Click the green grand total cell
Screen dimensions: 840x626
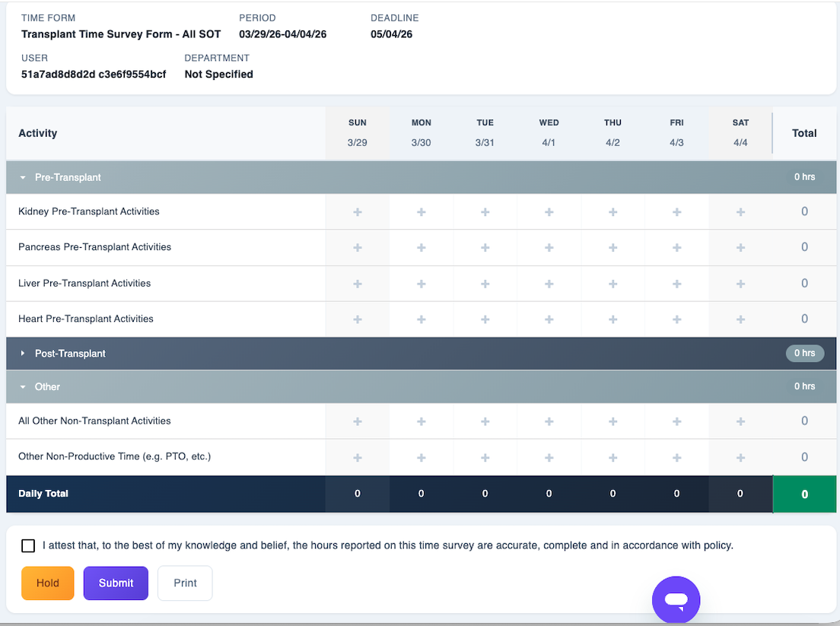coord(805,494)
